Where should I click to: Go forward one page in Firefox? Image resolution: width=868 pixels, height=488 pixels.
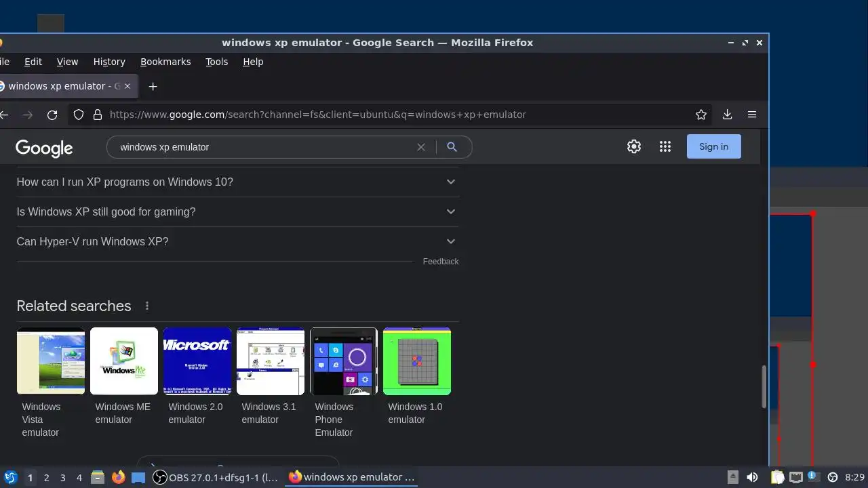tap(28, 115)
